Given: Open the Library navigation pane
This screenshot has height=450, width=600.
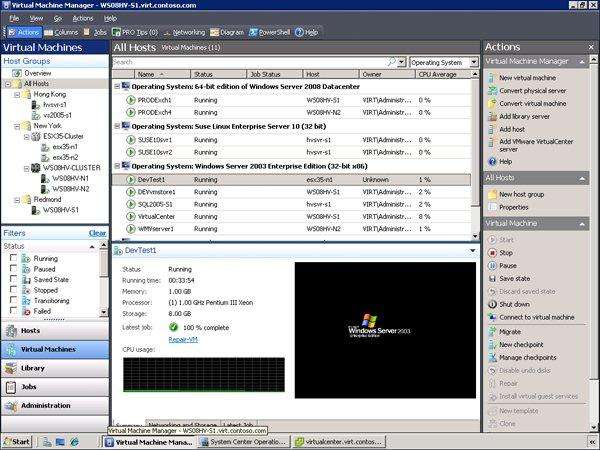Looking at the screenshot, I should [55, 368].
